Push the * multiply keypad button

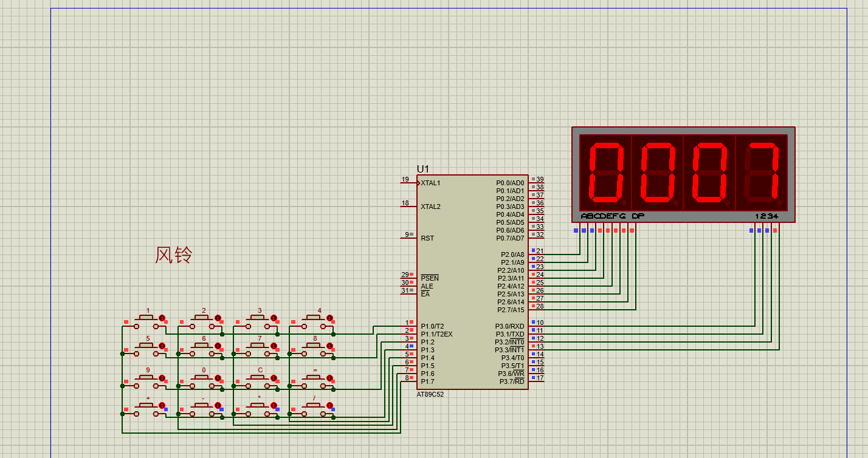258,406
